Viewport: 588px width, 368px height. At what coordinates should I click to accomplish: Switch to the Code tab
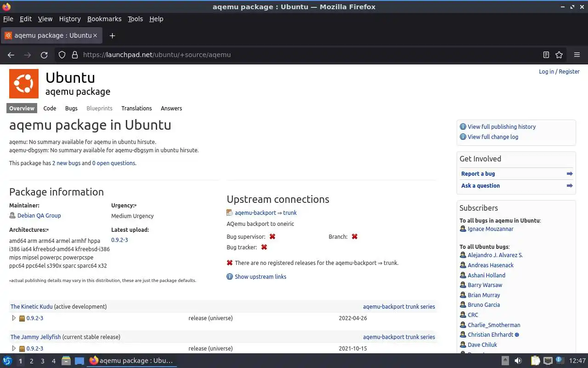pyautogui.click(x=50, y=108)
